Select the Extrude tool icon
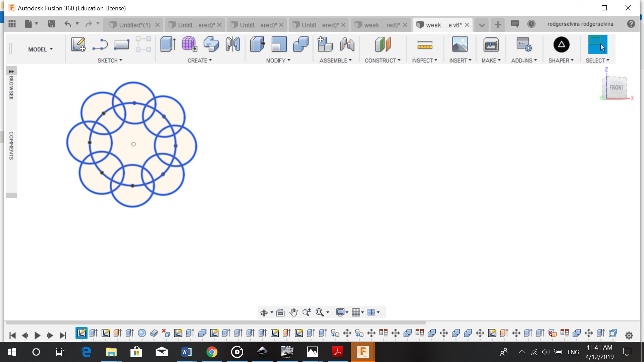Image resolution: width=644 pixels, height=362 pixels. click(168, 44)
